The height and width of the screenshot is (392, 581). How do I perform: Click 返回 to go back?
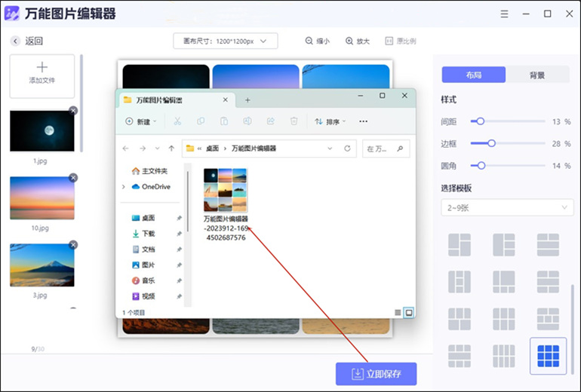[26, 41]
